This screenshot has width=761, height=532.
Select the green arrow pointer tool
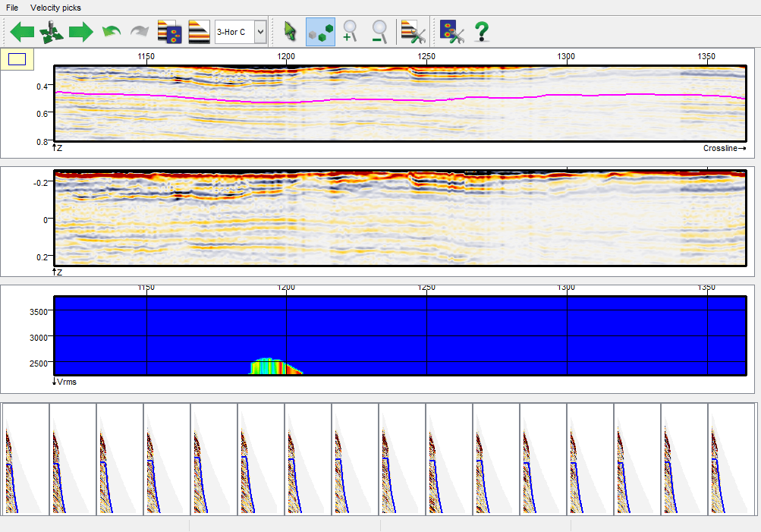290,32
